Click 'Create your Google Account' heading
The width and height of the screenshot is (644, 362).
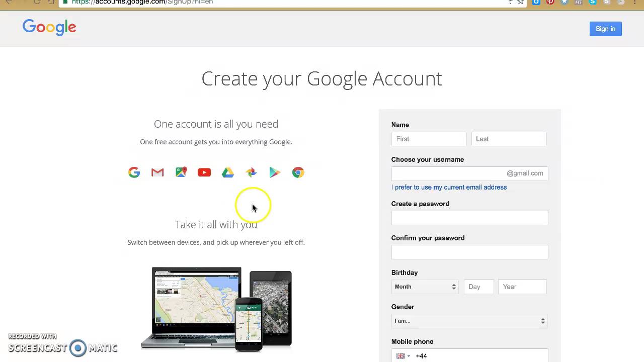tap(322, 78)
